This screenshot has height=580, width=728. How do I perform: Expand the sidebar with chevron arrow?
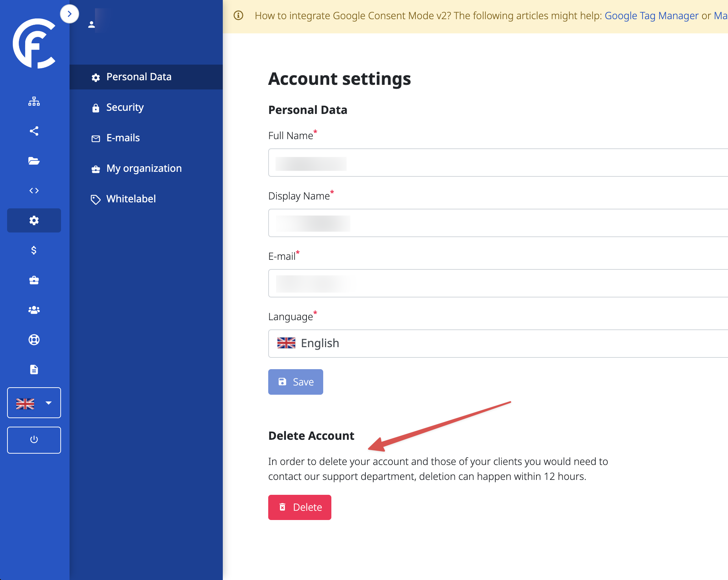70,14
